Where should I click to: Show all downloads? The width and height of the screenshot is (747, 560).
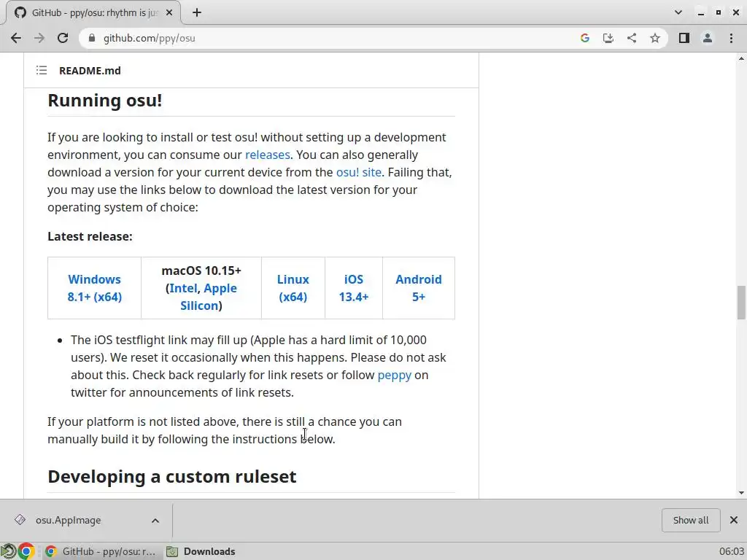click(691, 520)
